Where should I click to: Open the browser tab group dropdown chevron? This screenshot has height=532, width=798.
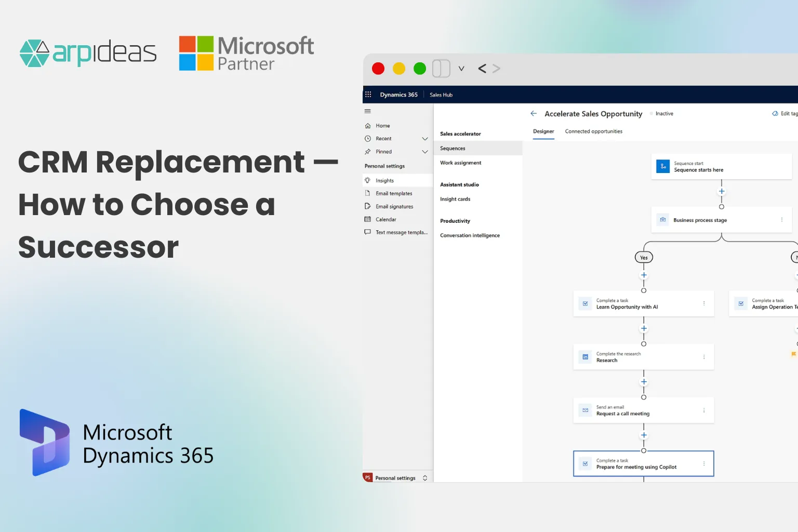pos(461,69)
